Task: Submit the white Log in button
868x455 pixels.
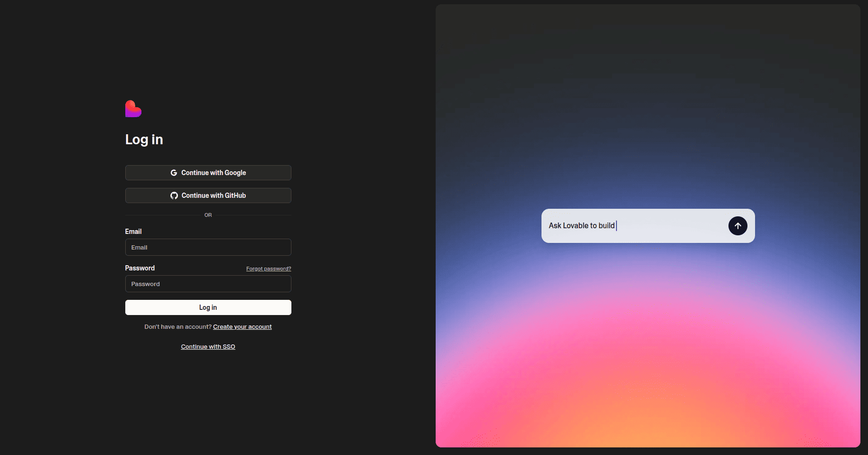Action: [208, 307]
